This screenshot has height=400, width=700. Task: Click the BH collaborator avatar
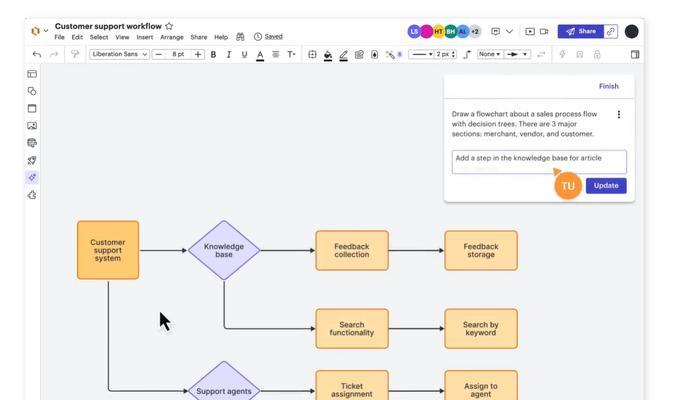[x=450, y=31]
